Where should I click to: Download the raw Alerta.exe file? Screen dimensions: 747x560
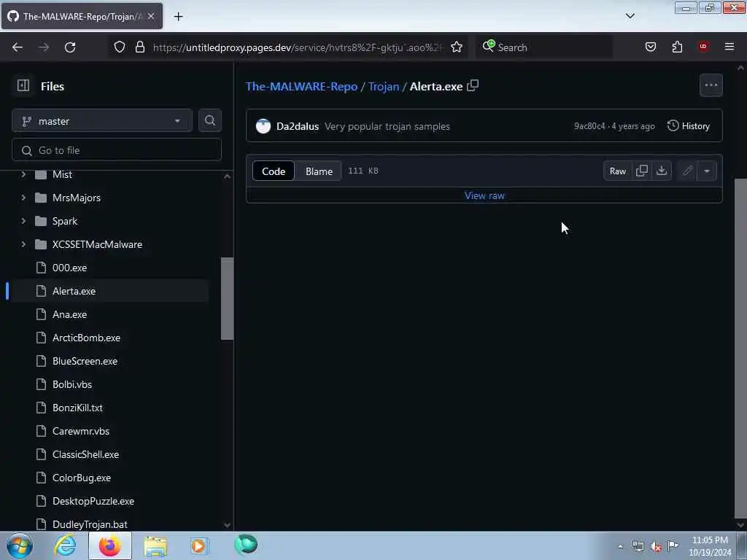(x=662, y=171)
